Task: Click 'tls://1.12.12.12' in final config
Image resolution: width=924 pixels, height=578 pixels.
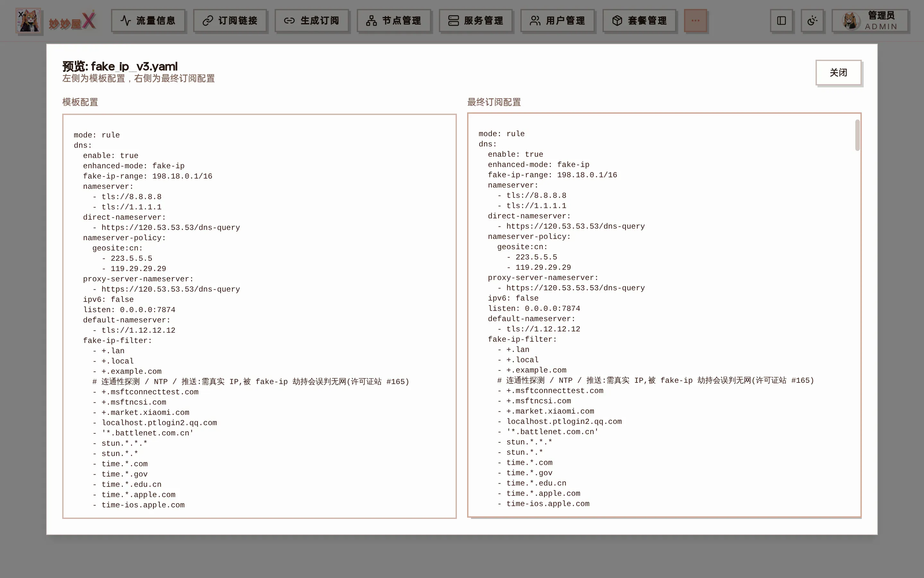Action: [x=543, y=329]
